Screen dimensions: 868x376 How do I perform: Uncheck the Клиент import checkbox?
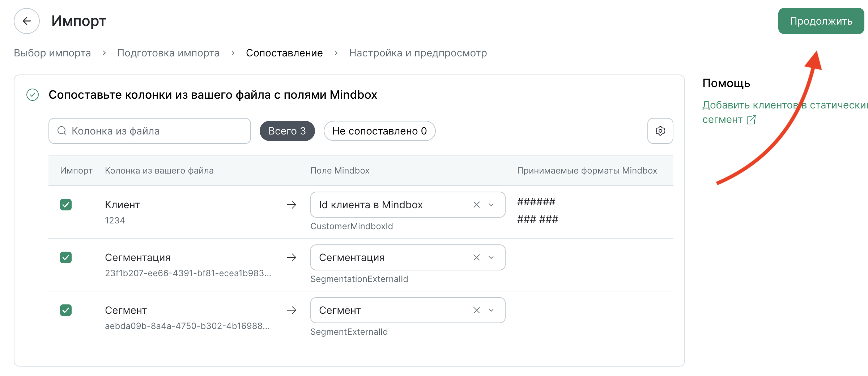66,205
